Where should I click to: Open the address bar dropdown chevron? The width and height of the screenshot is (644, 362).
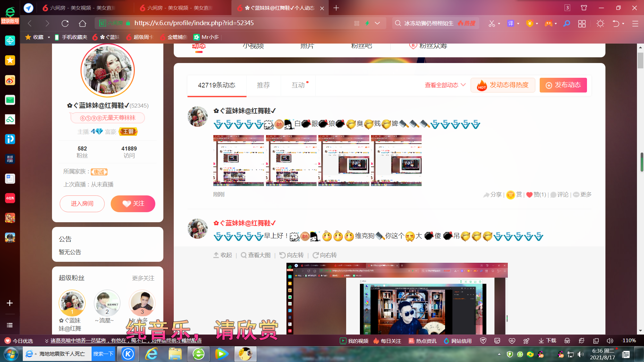tap(377, 23)
